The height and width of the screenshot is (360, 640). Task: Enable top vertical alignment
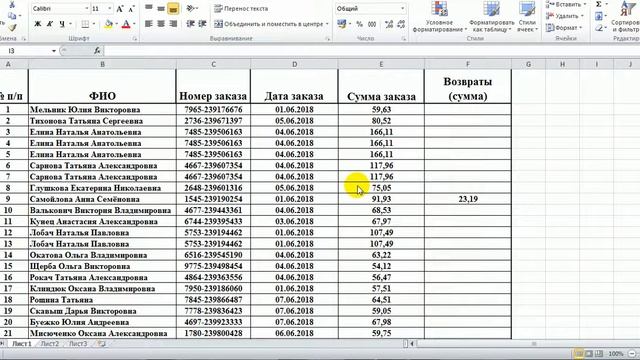point(149,8)
